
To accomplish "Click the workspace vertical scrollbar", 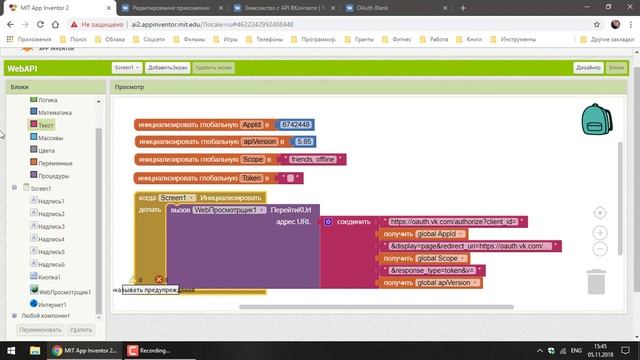I will coord(620,199).
